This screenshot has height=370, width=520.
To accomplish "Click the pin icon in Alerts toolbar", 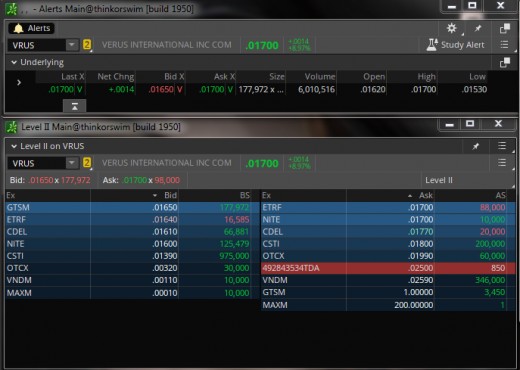I will [x=478, y=29].
